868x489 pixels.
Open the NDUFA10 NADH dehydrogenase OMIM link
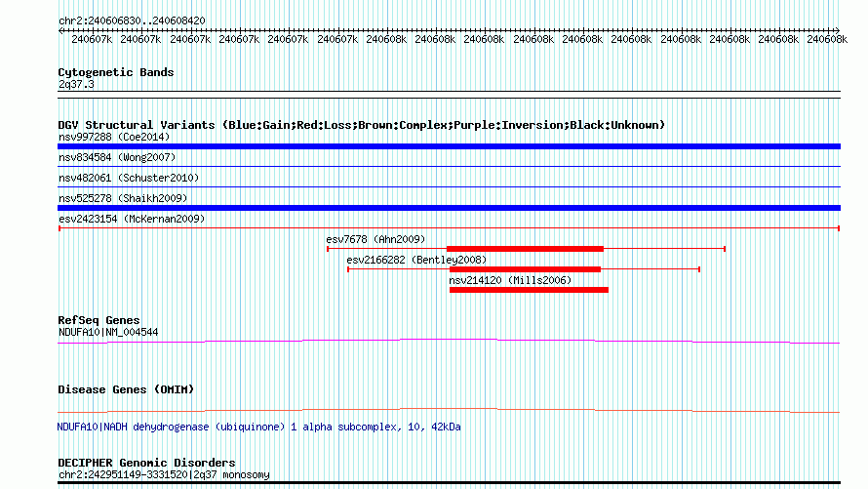(258, 427)
